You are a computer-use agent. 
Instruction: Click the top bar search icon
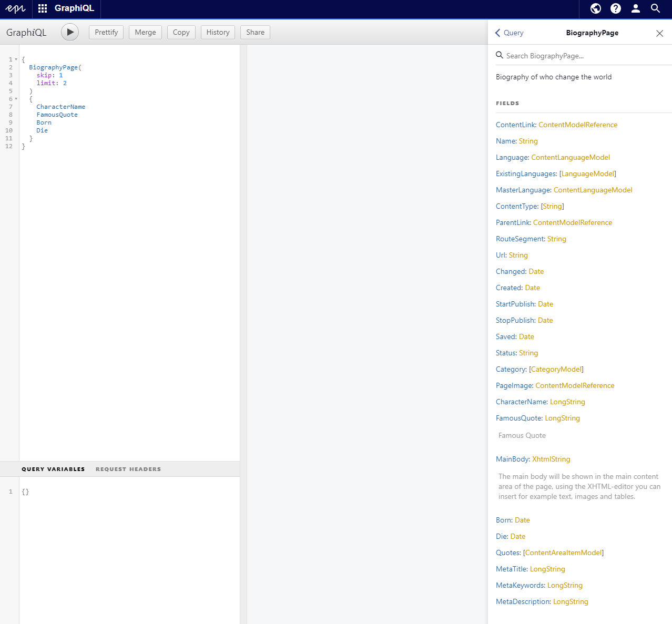pyautogui.click(x=655, y=8)
